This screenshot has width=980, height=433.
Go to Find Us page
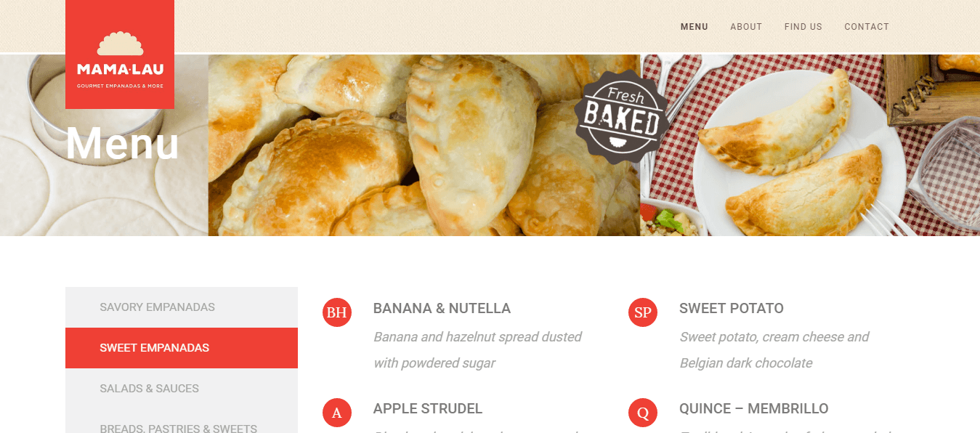[803, 27]
